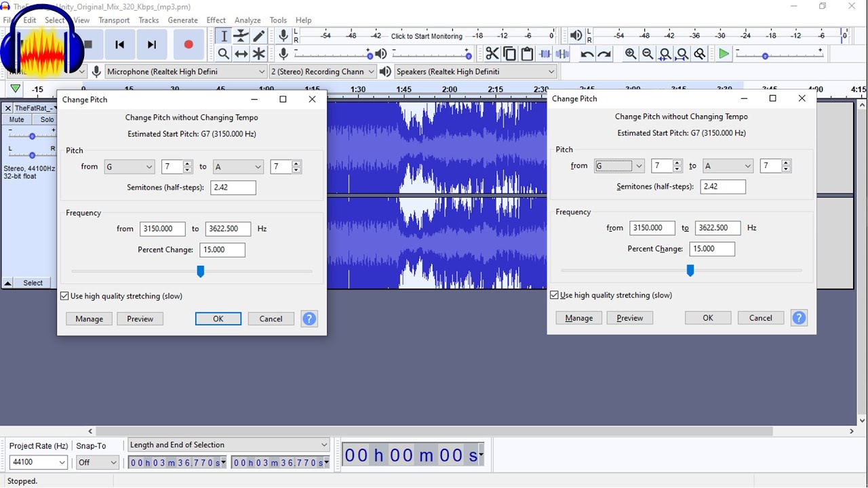Click Skip to End transport button
Viewport: 868px width, 488px height.
point(152,45)
